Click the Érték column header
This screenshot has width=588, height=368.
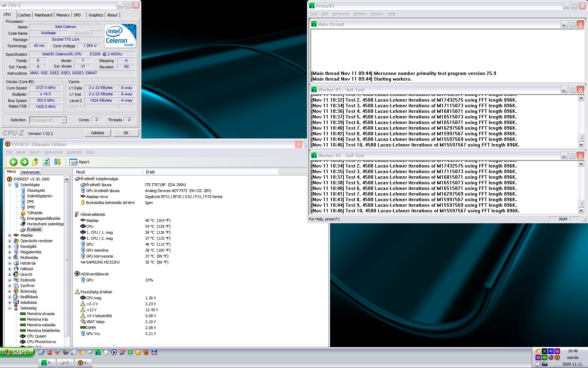coord(211,172)
